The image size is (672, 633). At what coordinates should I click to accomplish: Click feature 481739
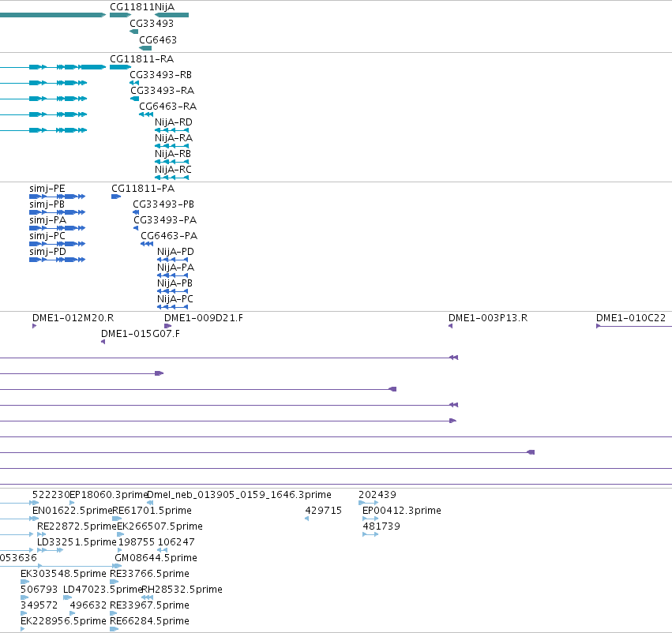(x=381, y=526)
